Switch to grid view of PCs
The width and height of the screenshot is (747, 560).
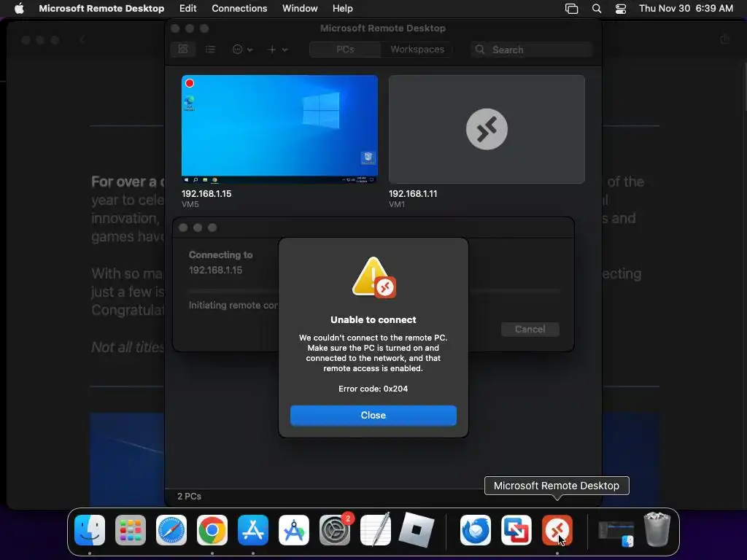183,50
